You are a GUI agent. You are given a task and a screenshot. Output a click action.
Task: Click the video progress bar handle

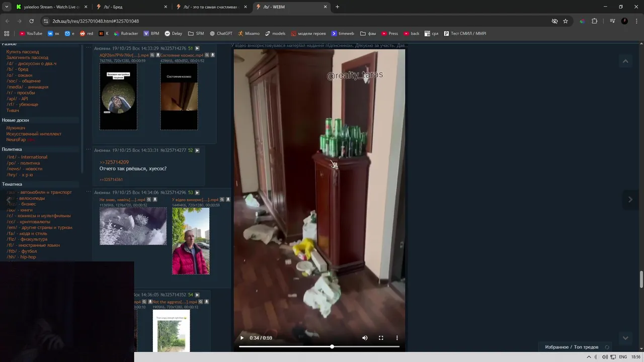click(332, 346)
